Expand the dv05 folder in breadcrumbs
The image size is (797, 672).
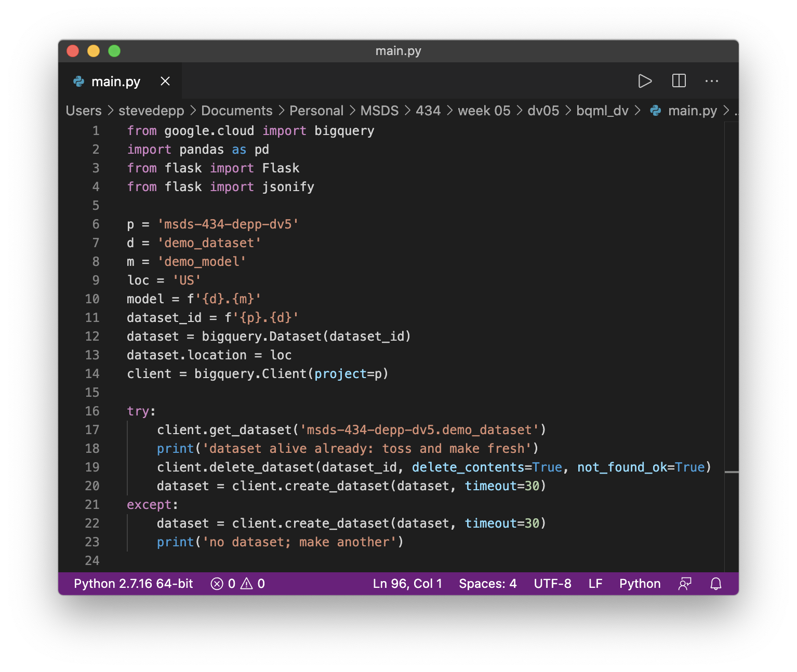click(x=543, y=111)
